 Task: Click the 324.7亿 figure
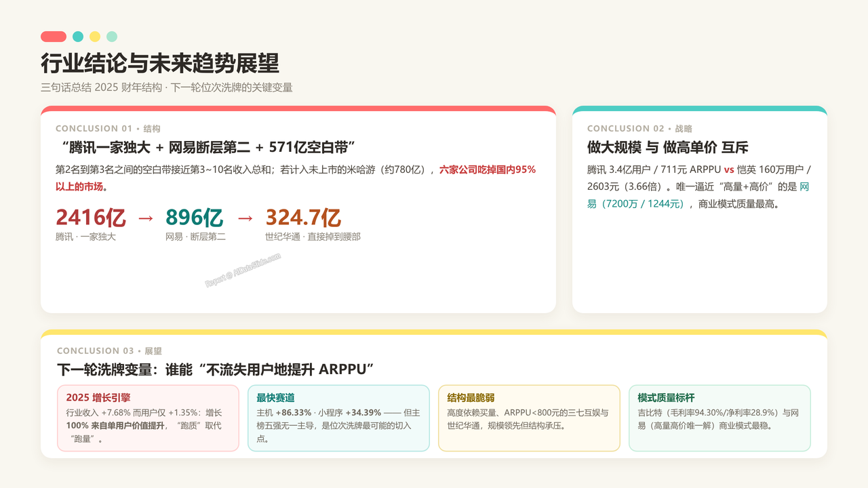point(303,218)
